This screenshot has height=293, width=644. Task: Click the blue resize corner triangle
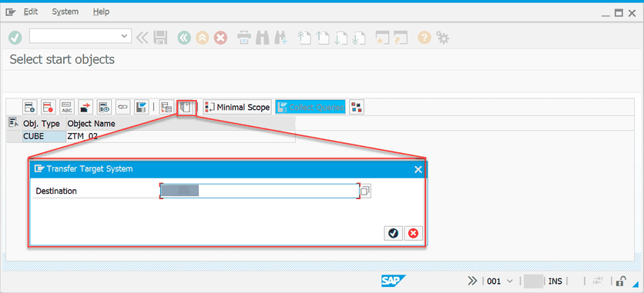point(636,285)
